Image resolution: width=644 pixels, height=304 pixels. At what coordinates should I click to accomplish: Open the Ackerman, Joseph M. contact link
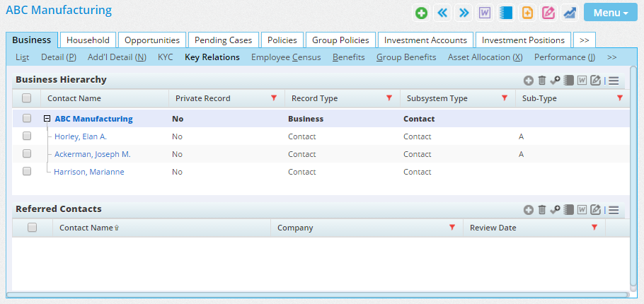[92, 154]
